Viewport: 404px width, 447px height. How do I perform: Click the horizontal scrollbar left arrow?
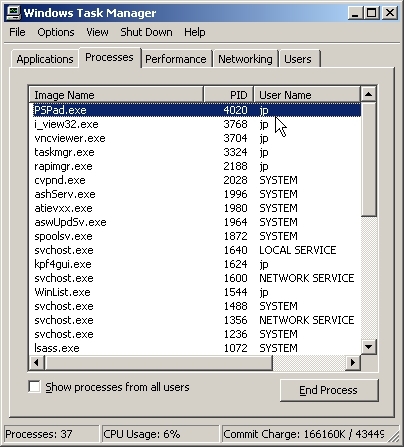click(x=36, y=362)
